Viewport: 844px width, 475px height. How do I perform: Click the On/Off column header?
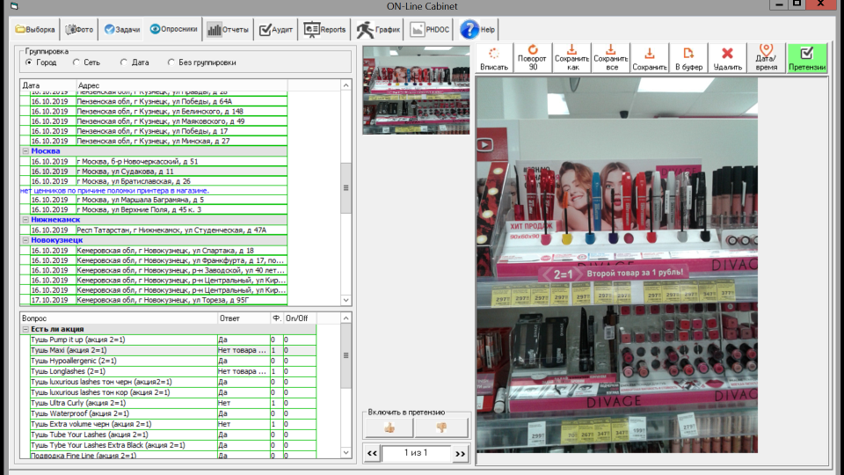[x=299, y=318]
